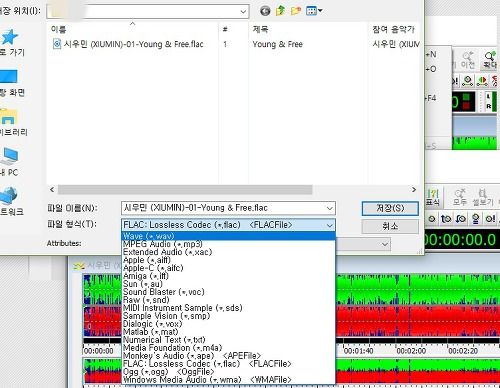The width and height of the screenshot is (500, 388).
Task: Click the first cue icon on GoldWave lower toolbar
Action: point(432,219)
